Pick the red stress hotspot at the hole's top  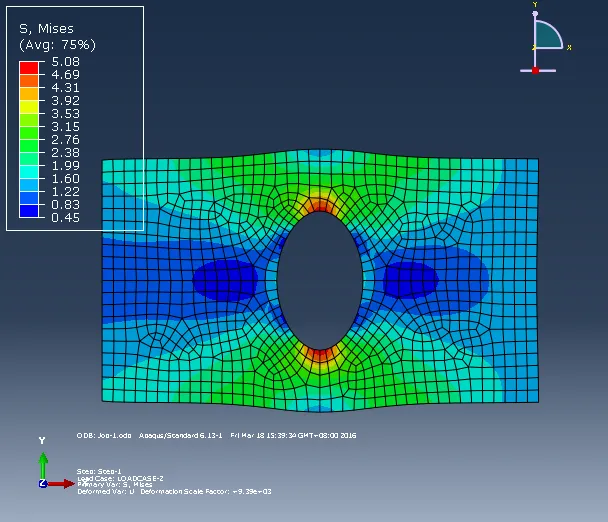tap(320, 206)
